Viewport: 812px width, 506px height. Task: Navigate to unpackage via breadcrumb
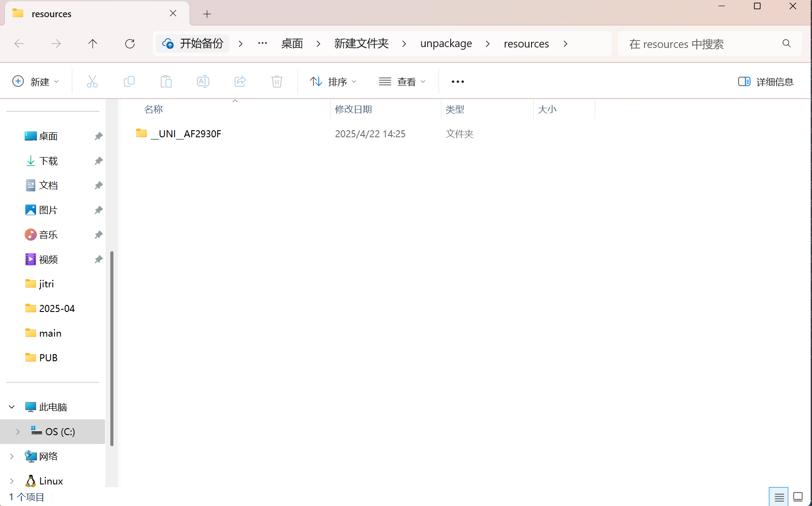446,44
